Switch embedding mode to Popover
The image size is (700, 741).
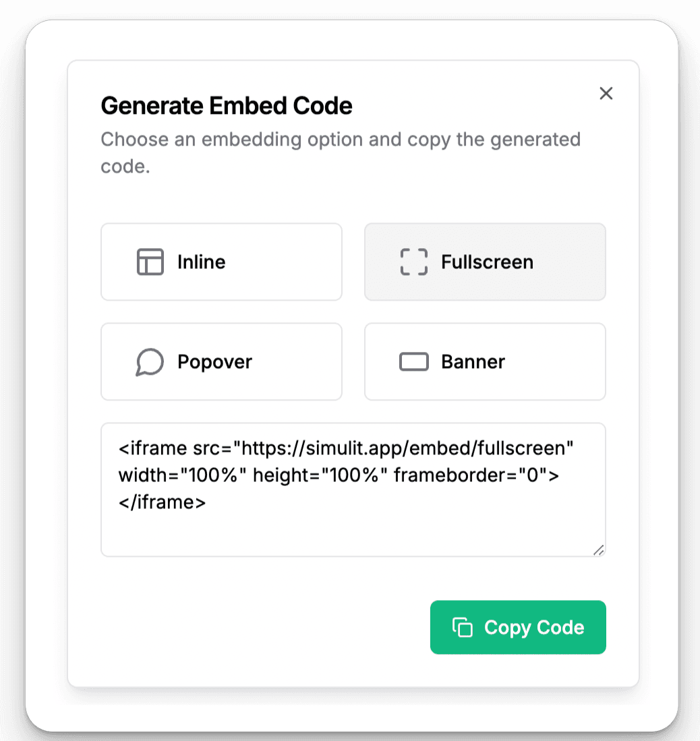tap(221, 362)
